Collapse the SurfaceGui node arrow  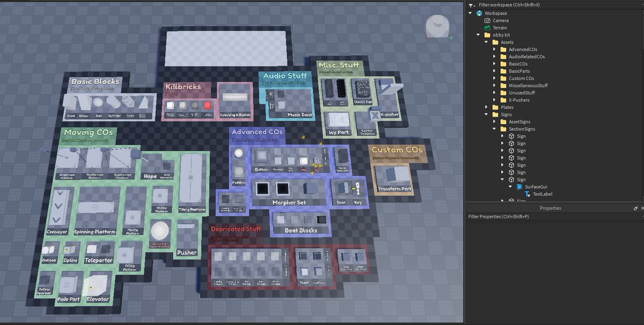[510, 187]
